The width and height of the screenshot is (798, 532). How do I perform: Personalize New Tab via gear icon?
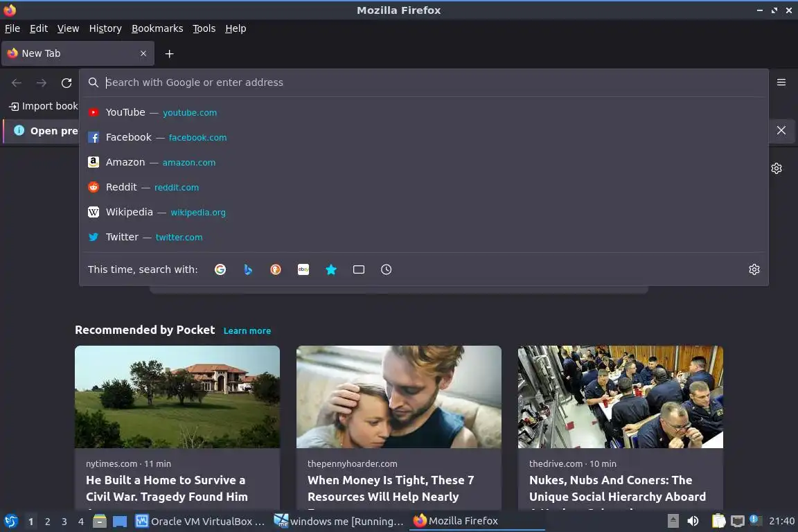(776, 168)
